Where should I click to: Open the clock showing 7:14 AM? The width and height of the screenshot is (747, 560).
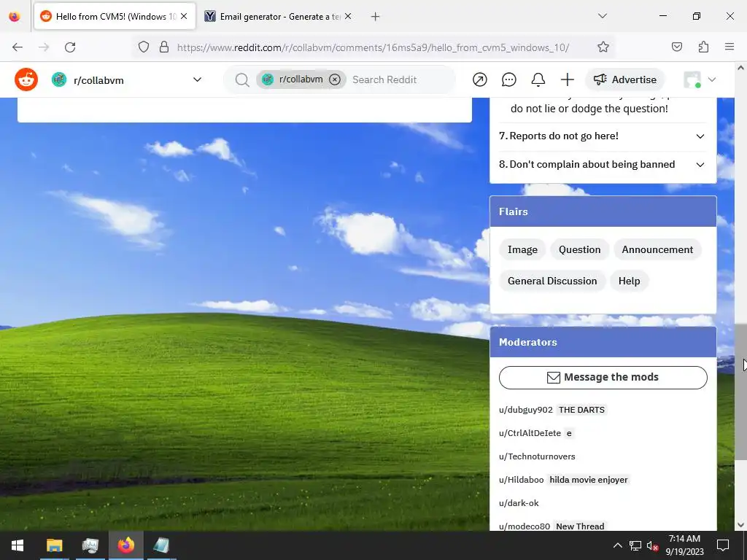click(x=684, y=545)
